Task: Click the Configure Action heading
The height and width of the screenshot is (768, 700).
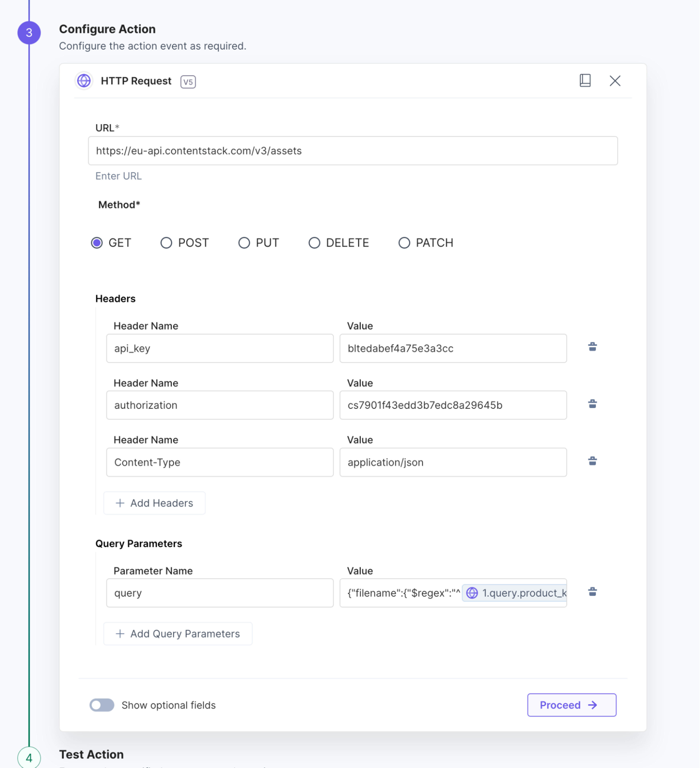Action: (107, 29)
